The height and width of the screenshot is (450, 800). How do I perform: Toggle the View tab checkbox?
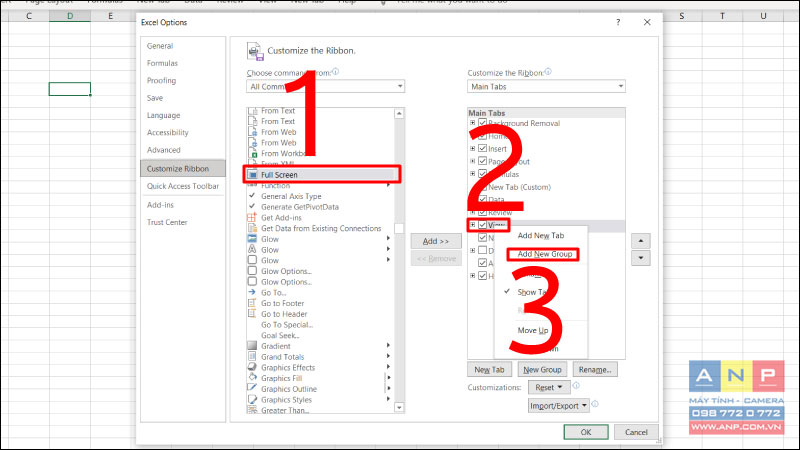coord(482,224)
